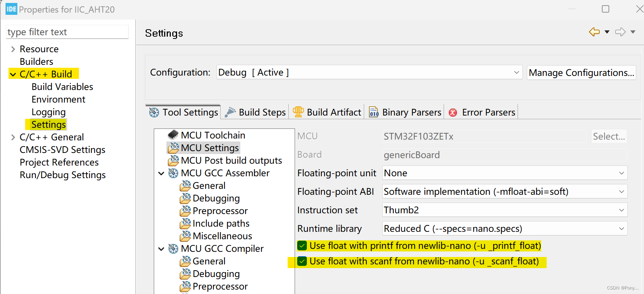The image size is (644, 294).
Task: Select Run/Debug Settings in the tree
Action: coord(63,175)
